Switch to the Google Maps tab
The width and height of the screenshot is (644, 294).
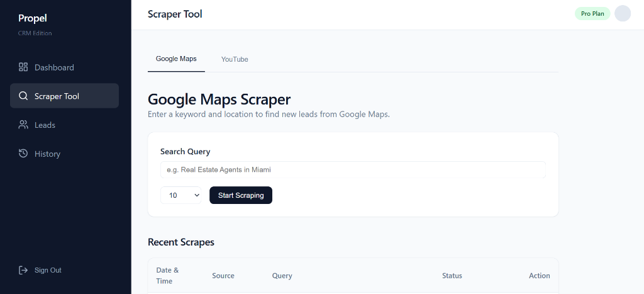tap(176, 59)
